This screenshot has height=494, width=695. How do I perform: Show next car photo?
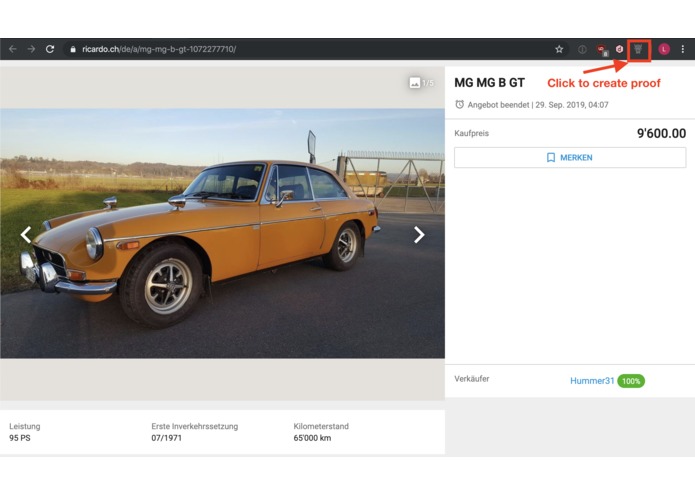pos(419,235)
